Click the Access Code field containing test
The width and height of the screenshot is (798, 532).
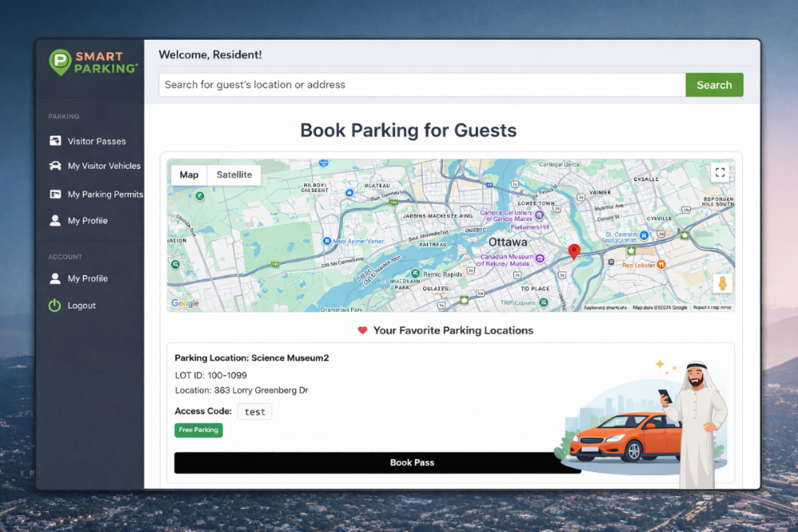coord(254,412)
